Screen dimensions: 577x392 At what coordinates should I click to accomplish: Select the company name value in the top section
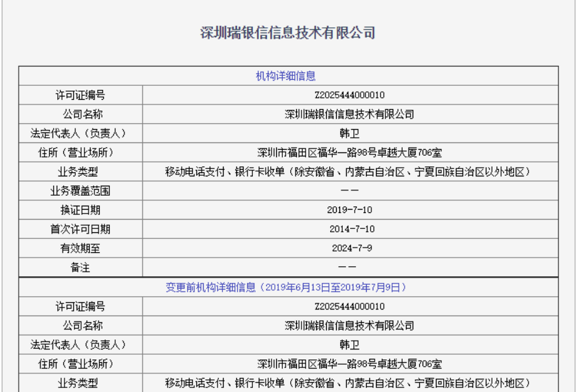pyautogui.click(x=349, y=114)
